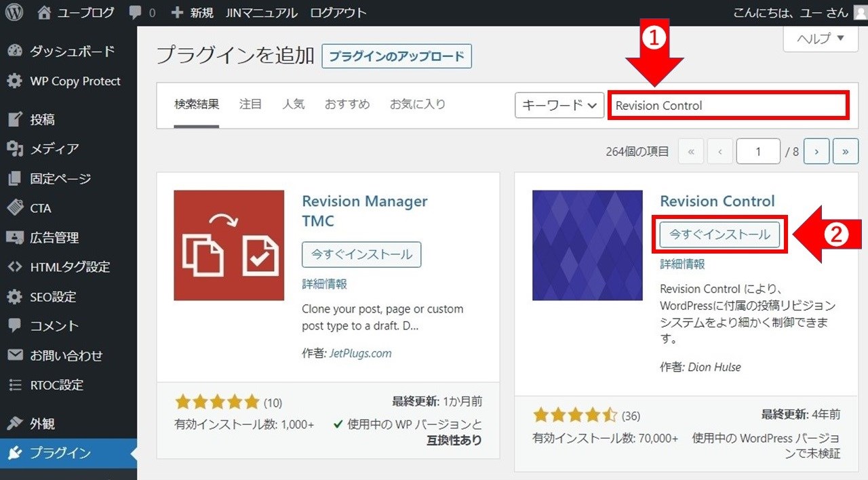
Task: Visit author link JetPlugs.com
Action: [360, 353]
